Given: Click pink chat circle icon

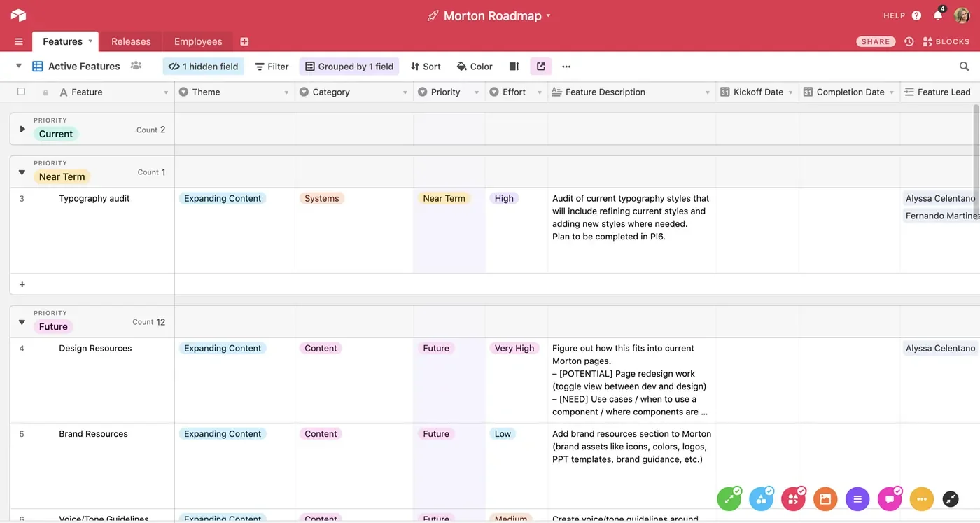Looking at the screenshot, I should [x=890, y=499].
